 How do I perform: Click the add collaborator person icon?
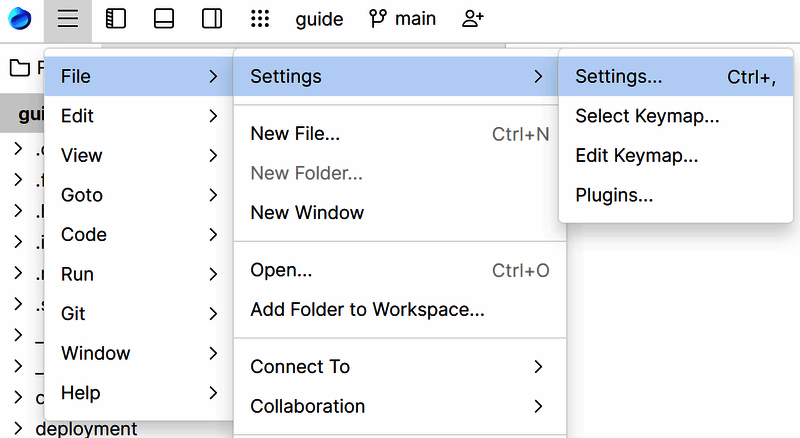click(473, 19)
